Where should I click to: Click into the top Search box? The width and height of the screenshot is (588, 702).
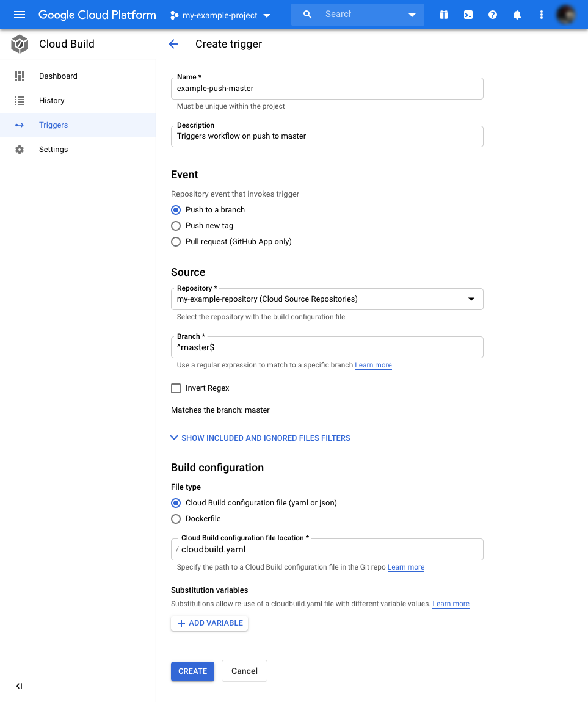tap(357, 14)
